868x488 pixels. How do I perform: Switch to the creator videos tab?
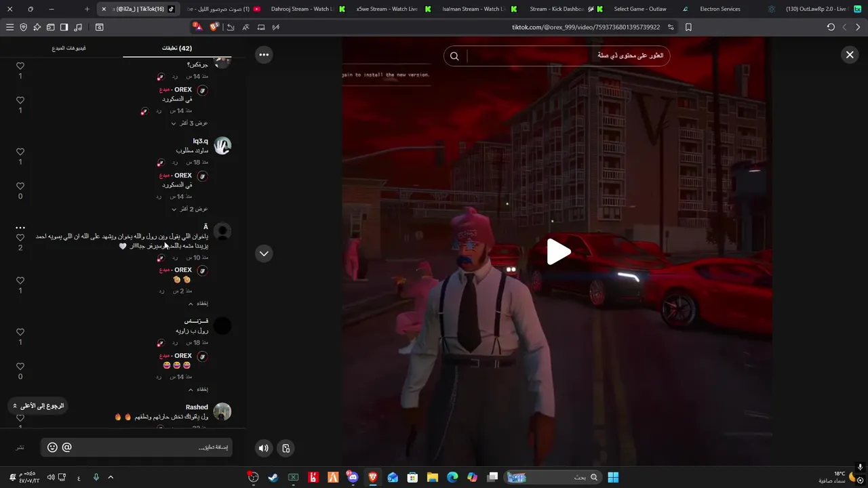pos(68,48)
